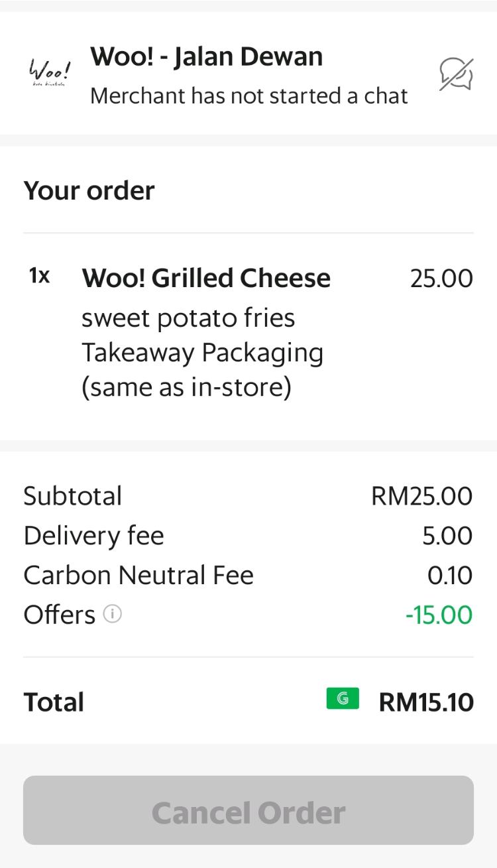The width and height of the screenshot is (497, 868).
Task: Click the Your order heading
Action: (x=89, y=191)
